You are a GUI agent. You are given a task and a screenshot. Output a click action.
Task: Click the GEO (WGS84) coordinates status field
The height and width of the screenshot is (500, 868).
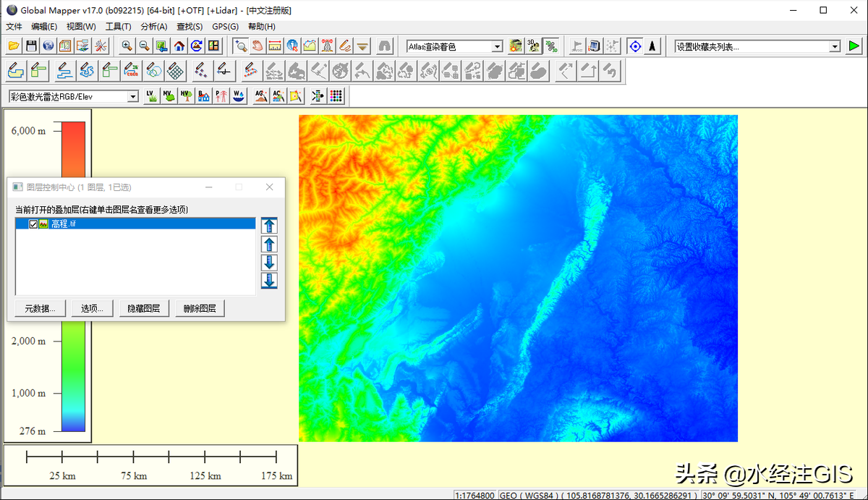pyautogui.click(x=600, y=496)
